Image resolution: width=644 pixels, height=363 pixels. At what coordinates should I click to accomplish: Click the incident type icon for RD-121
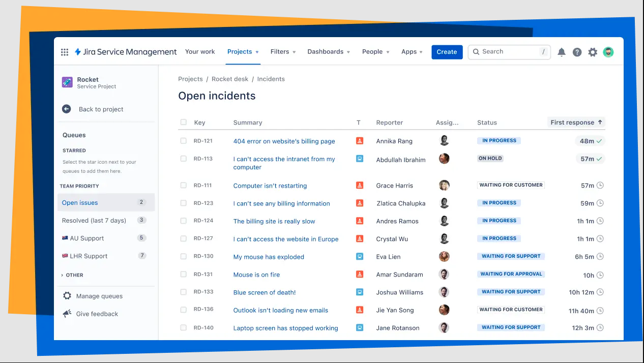(359, 141)
